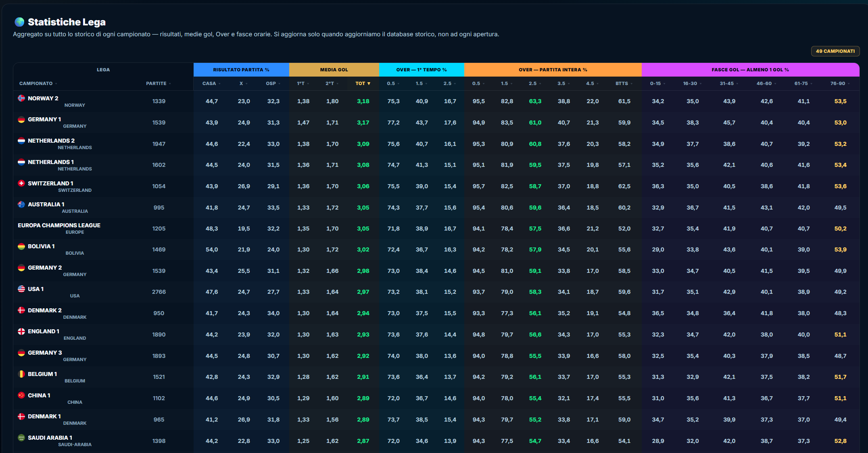Click the RISULTATO PARTITA % group header
The image size is (868, 453).
[241, 70]
